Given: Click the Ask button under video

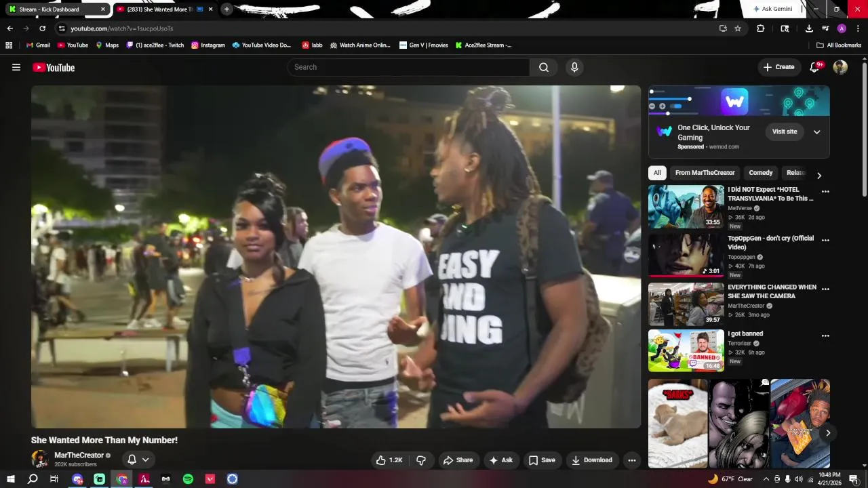Looking at the screenshot, I should (x=501, y=460).
